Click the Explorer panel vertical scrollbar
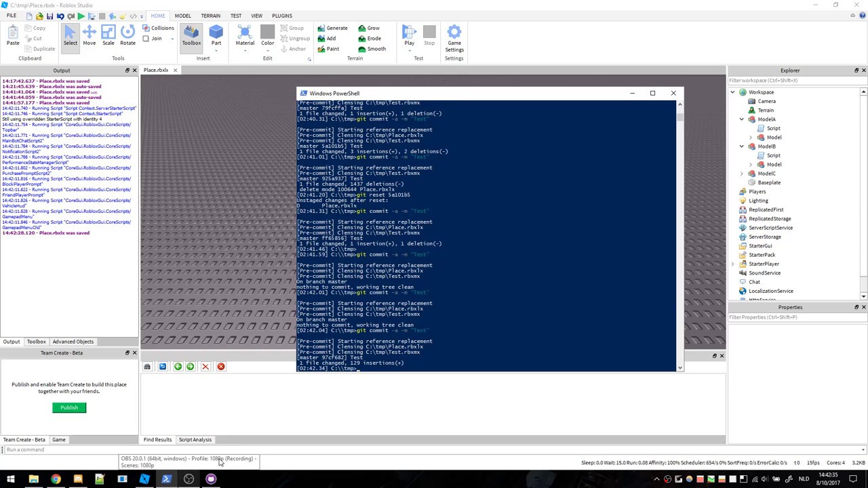868x488 pixels. (x=863, y=194)
